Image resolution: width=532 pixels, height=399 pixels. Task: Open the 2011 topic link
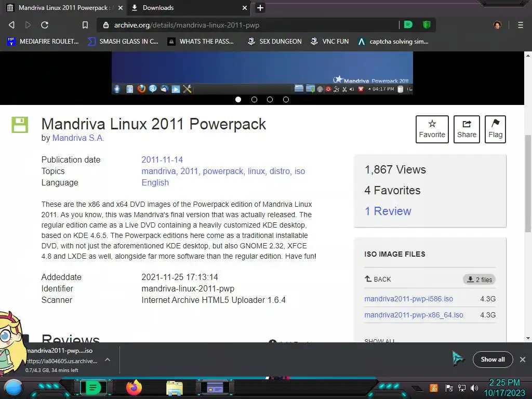(x=189, y=171)
